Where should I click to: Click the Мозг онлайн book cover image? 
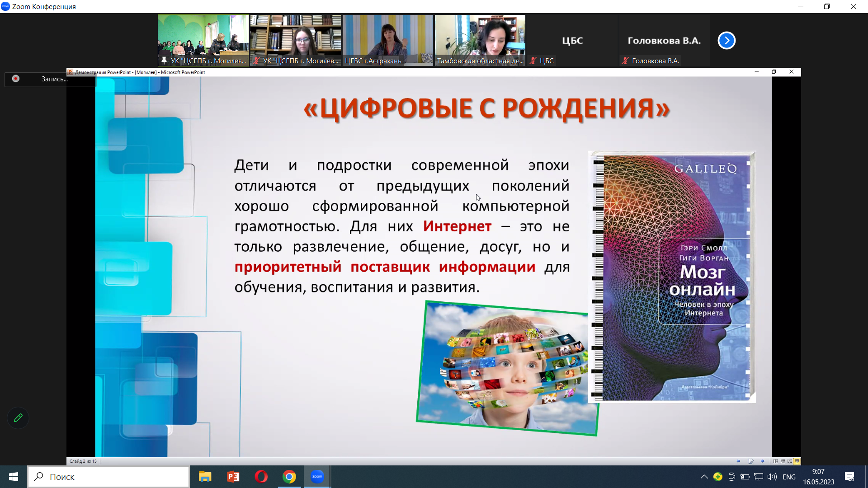click(672, 277)
